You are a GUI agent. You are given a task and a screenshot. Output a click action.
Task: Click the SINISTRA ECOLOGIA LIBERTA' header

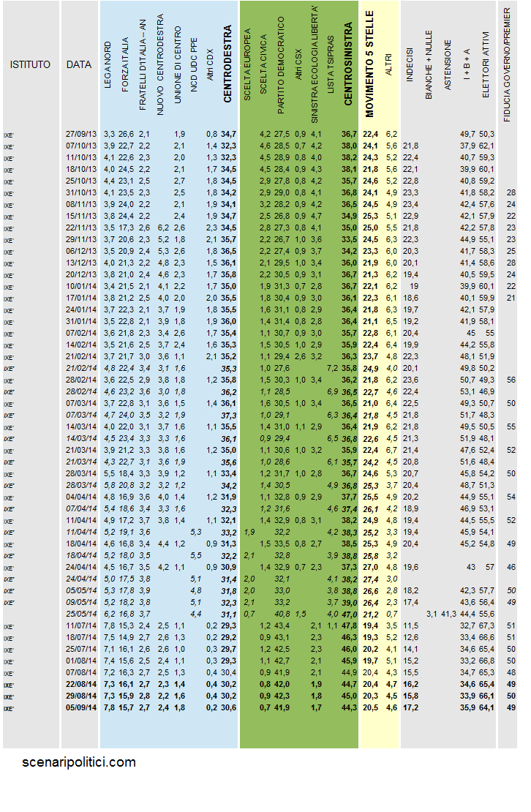315,64
